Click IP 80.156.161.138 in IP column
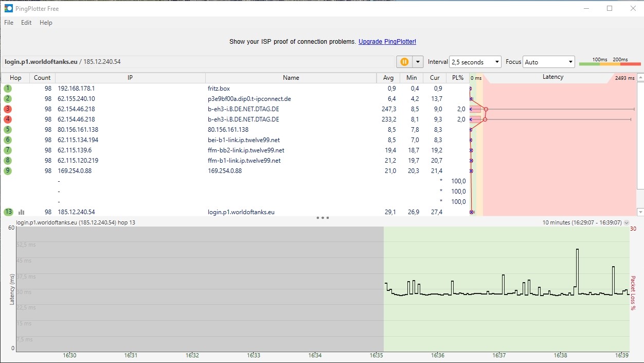 tap(78, 130)
